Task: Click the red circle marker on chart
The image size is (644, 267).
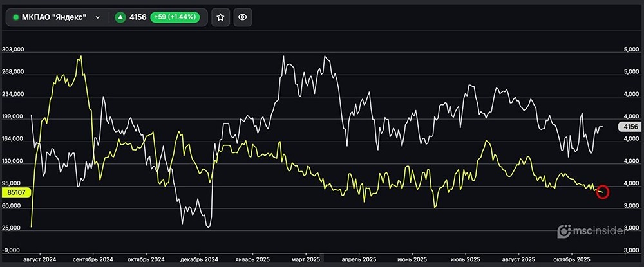Action: click(603, 191)
